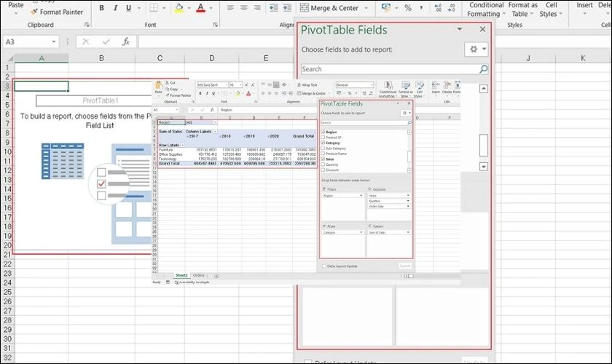This screenshot has height=364, width=612.
Task: Open font size dropdown in small inset ribbon
Action: [240, 84]
